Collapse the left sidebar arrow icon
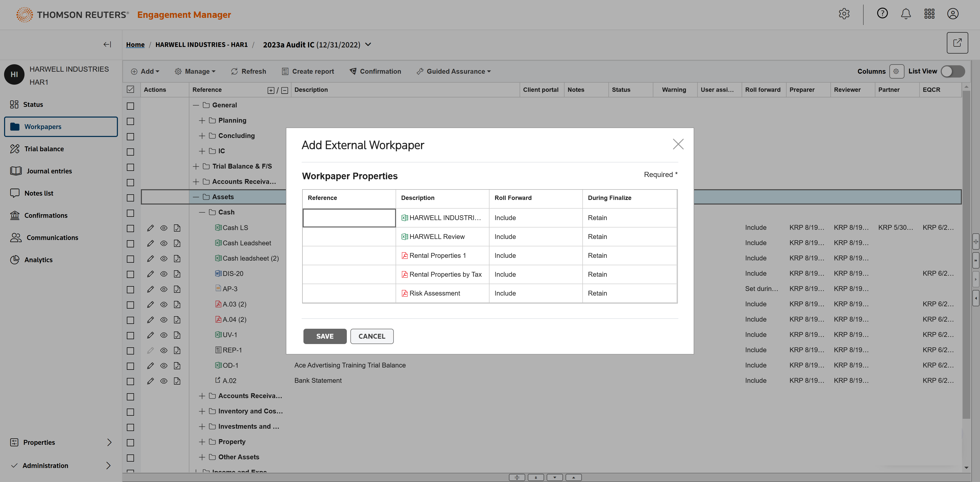This screenshot has height=482, width=980. 107,44
